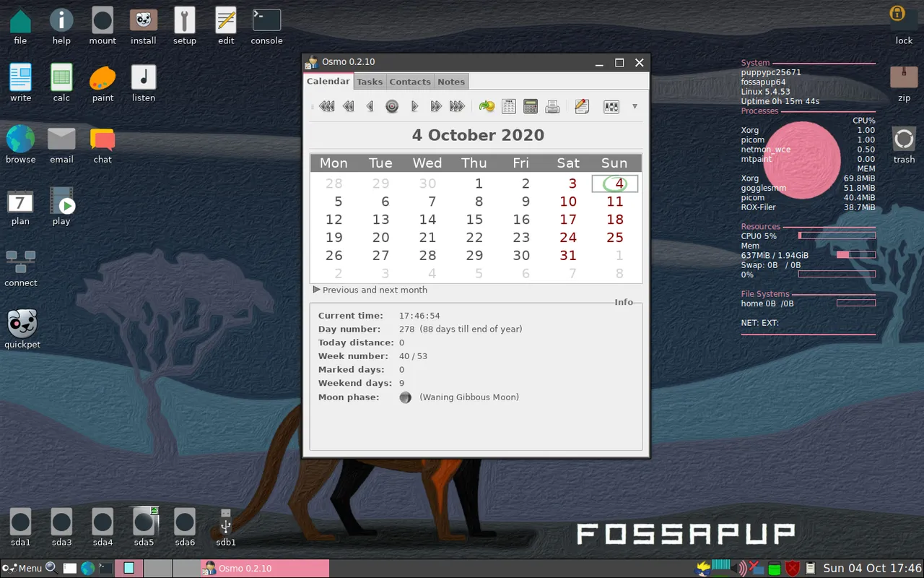Select Saturday October 31 in calendar
924x578 pixels.
(x=568, y=256)
